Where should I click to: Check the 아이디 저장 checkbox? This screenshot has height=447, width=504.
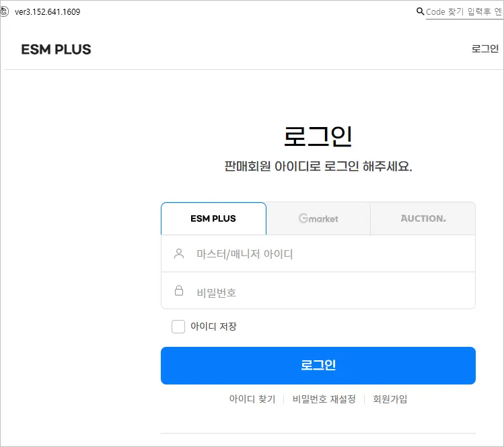click(178, 327)
